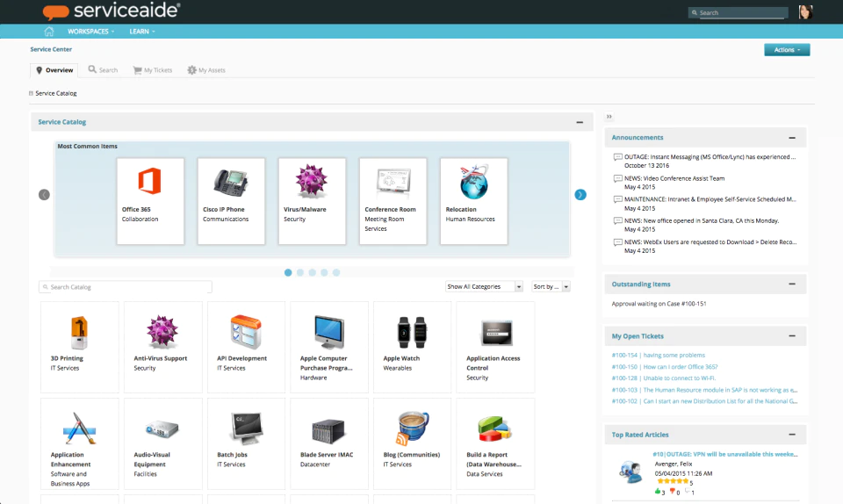Select the Virus/Malware Security item
The width and height of the screenshot is (843, 504).
[x=312, y=201]
